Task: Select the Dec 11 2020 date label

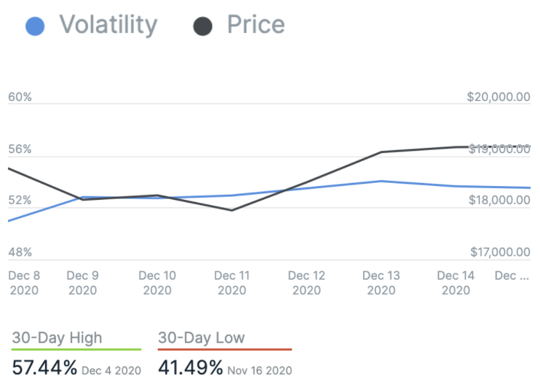Action: click(x=232, y=283)
